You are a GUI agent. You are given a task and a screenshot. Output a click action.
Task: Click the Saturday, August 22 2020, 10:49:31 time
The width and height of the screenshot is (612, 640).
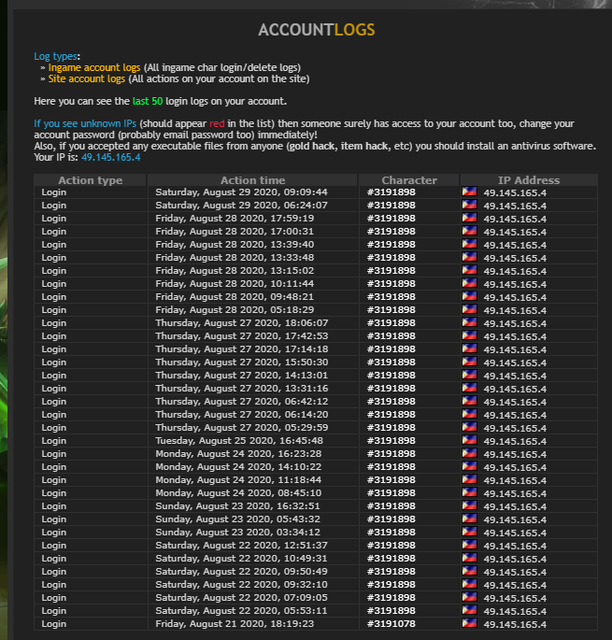pyautogui.click(x=241, y=558)
